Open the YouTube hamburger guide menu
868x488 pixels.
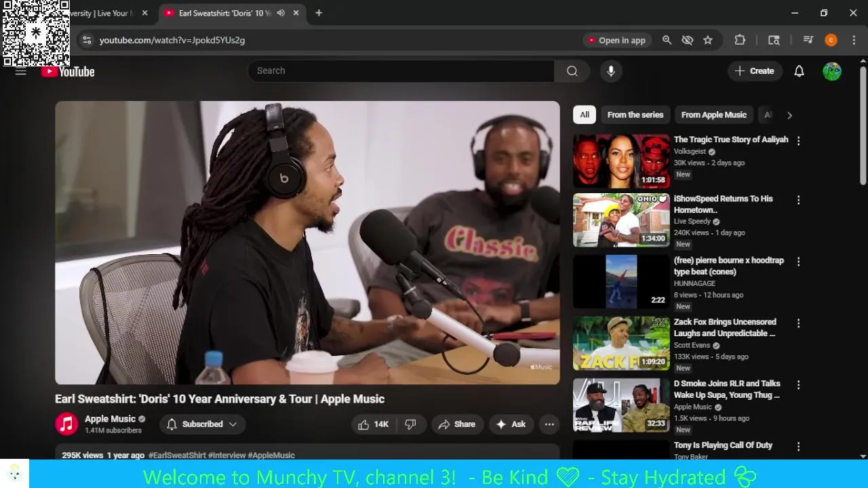point(20,71)
